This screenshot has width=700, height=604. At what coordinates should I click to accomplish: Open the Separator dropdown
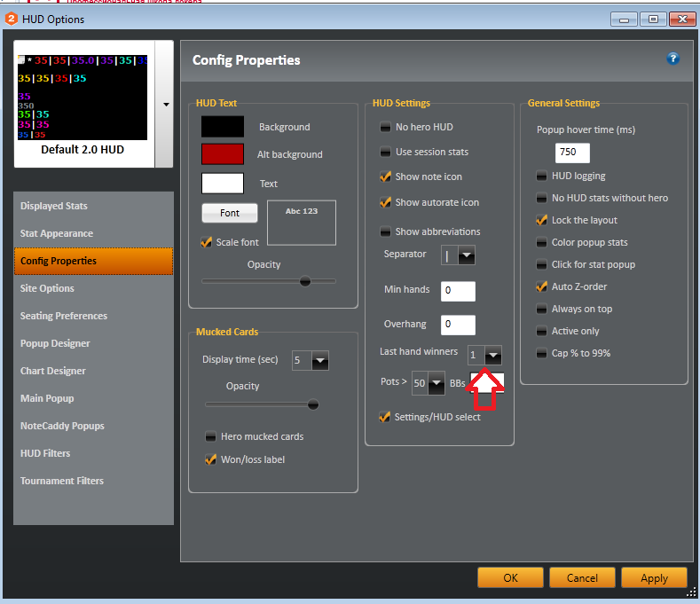pos(467,255)
